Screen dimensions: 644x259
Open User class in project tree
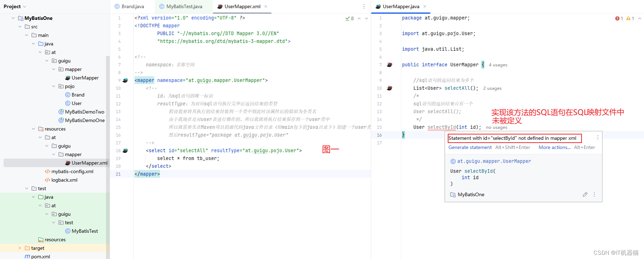pos(73,103)
